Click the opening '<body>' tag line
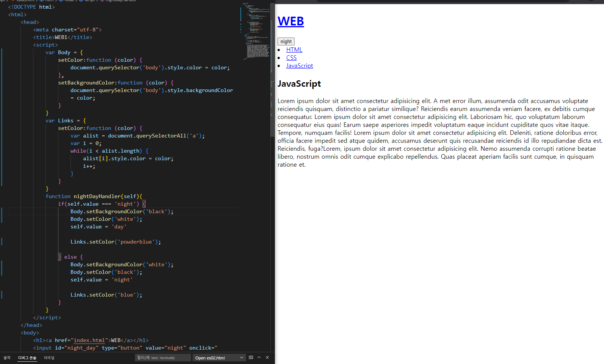 [30, 333]
